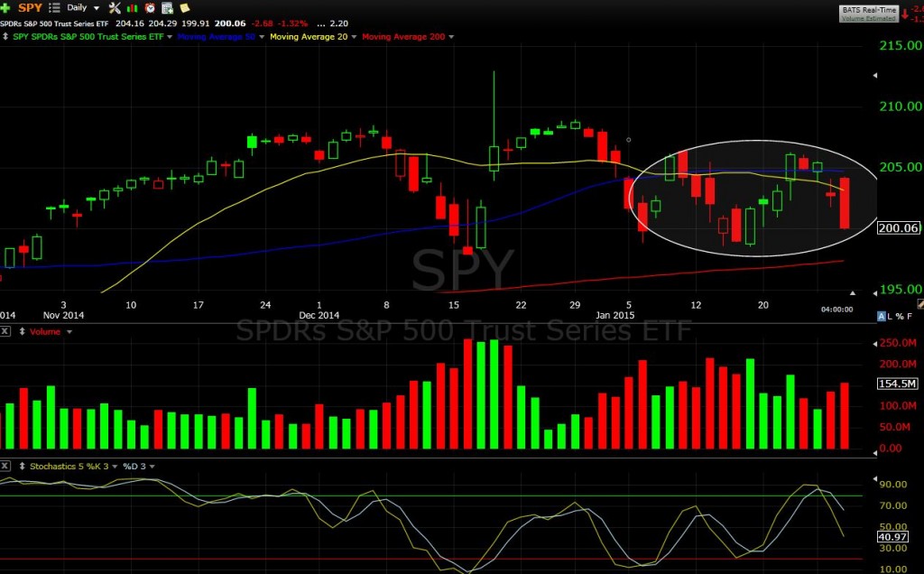924x574 pixels.
Task: Click the -1.32% change value in header
Action: (x=291, y=23)
